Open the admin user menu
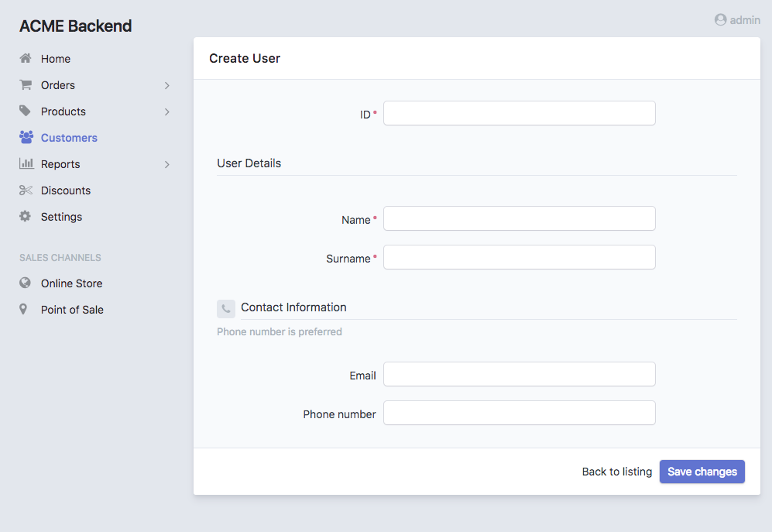772x532 pixels. click(x=737, y=20)
